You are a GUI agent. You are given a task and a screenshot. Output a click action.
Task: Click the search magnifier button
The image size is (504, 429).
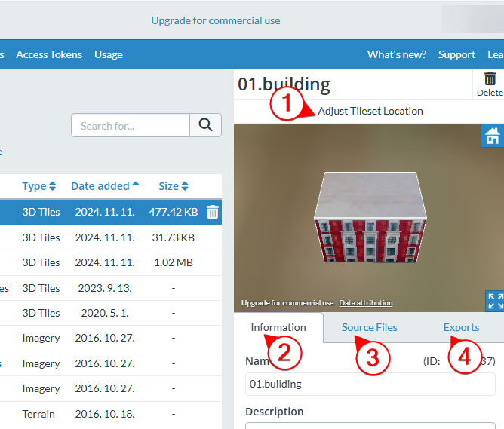(x=205, y=125)
